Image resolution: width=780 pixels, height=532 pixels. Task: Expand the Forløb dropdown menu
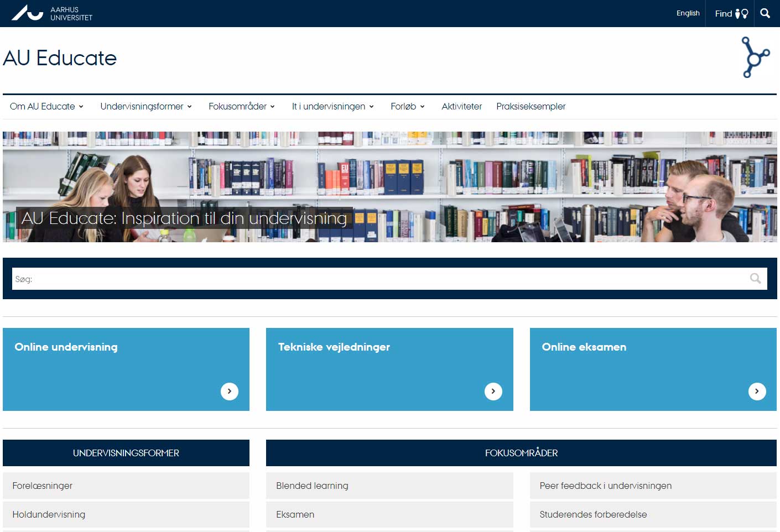(408, 106)
